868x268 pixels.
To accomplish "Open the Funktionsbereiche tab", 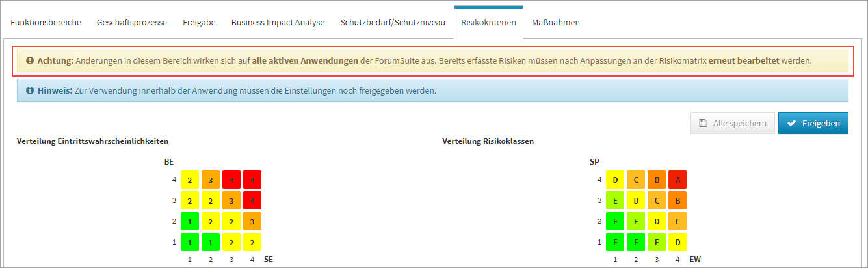I will click(46, 22).
